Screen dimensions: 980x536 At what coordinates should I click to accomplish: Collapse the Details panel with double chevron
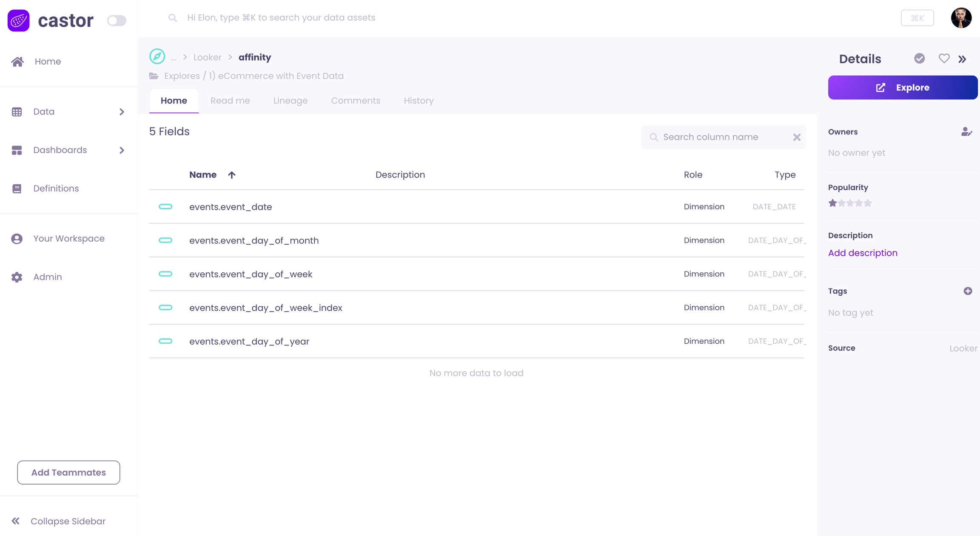pos(962,59)
